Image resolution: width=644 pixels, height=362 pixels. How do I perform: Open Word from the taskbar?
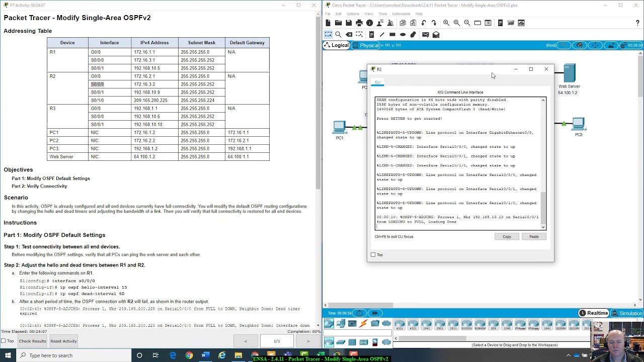[205, 355]
